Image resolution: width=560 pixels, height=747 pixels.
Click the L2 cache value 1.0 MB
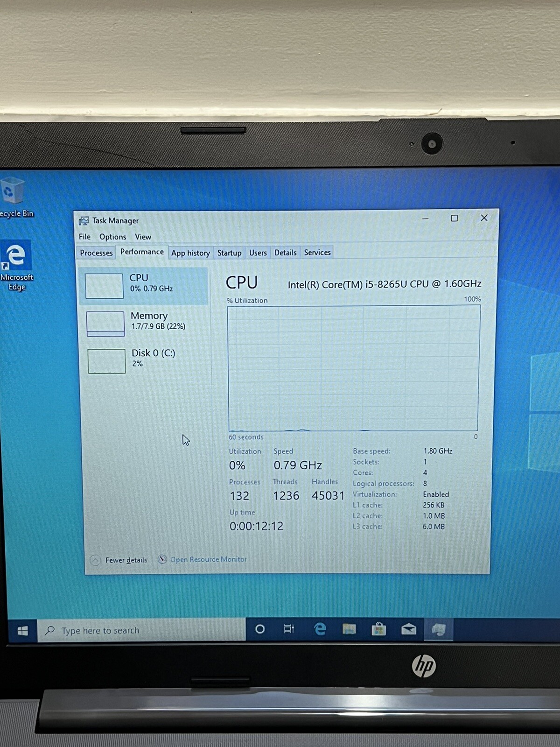(x=434, y=516)
